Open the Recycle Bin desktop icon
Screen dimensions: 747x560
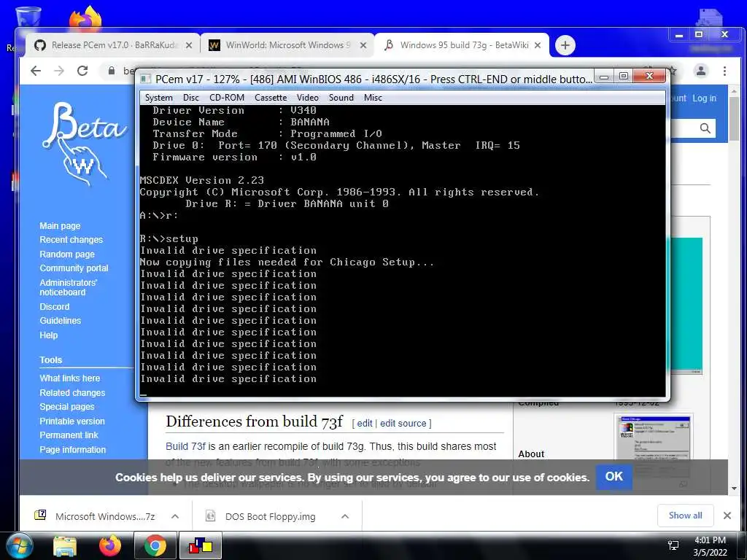click(x=28, y=17)
